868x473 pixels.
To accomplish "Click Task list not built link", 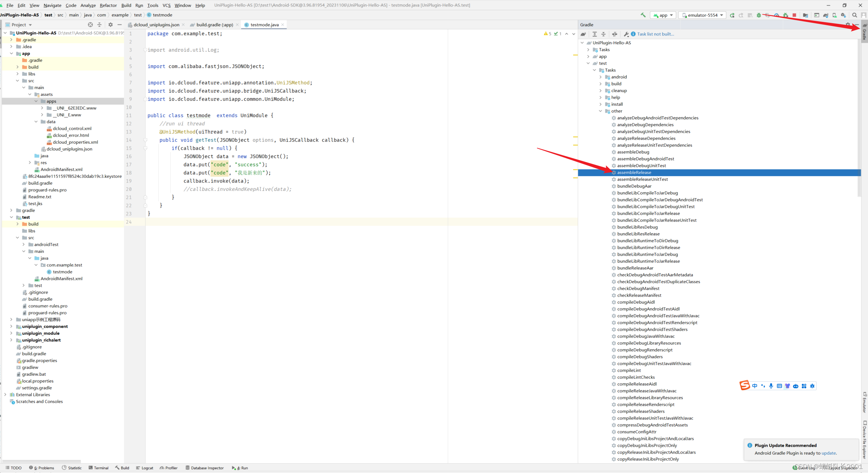I will [x=655, y=34].
